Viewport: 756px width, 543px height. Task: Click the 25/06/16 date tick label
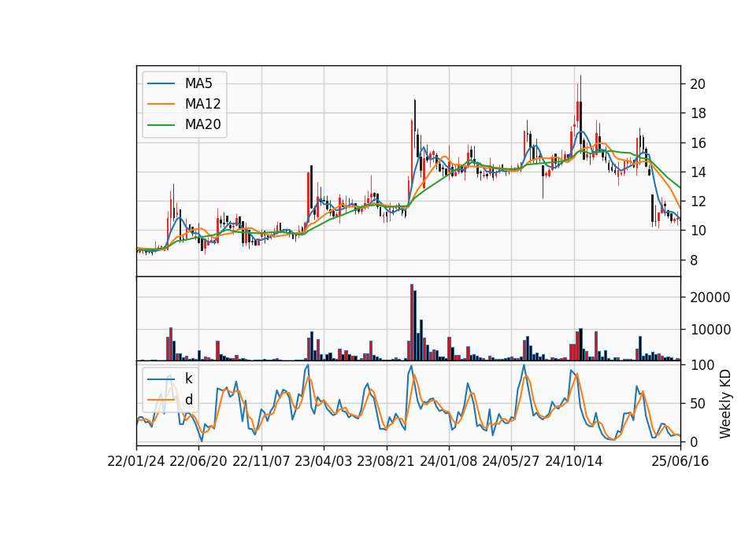pos(680,461)
